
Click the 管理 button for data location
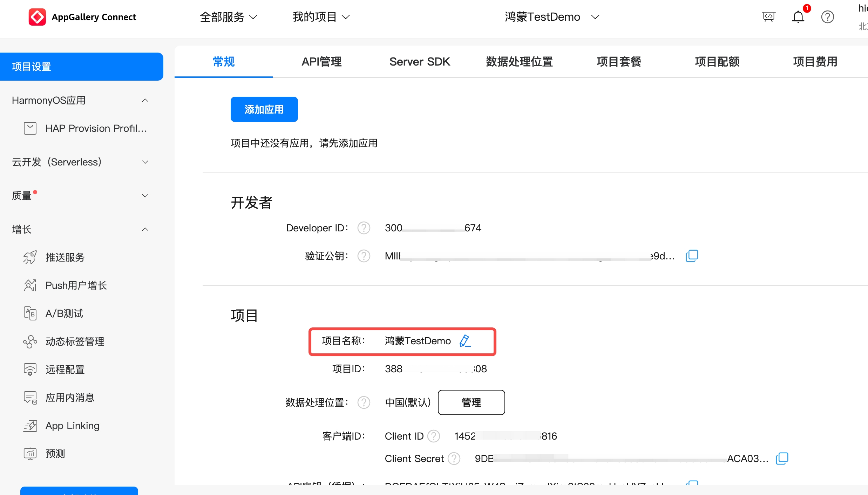472,402
